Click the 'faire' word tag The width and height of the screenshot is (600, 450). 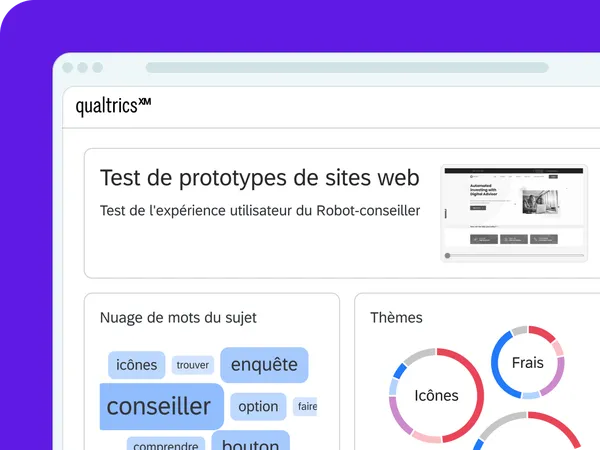coord(305,406)
